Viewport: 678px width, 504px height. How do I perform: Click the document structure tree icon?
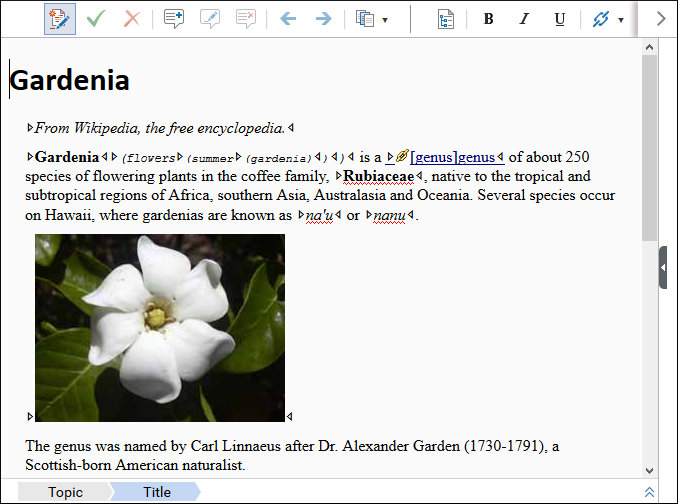click(446, 19)
